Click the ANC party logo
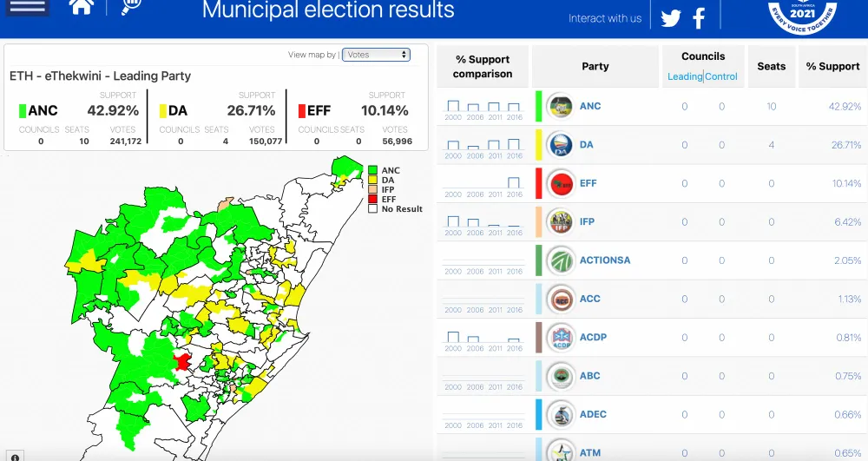Image resolution: width=868 pixels, height=461 pixels. pyautogui.click(x=560, y=107)
